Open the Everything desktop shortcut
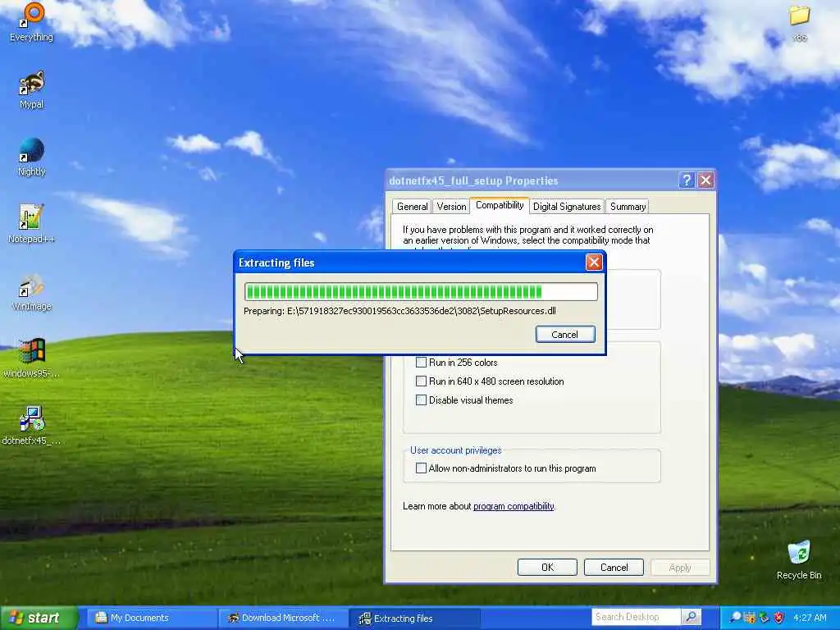Viewport: 840px width, 630px height. pyautogui.click(x=32, y=22)
